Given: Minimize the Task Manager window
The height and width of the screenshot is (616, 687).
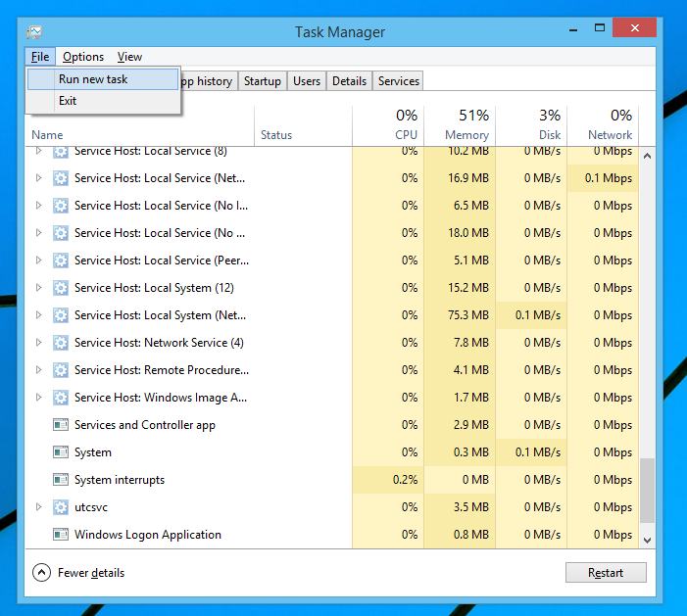Looking at the screenshot, I should click(x=573, y=29).
